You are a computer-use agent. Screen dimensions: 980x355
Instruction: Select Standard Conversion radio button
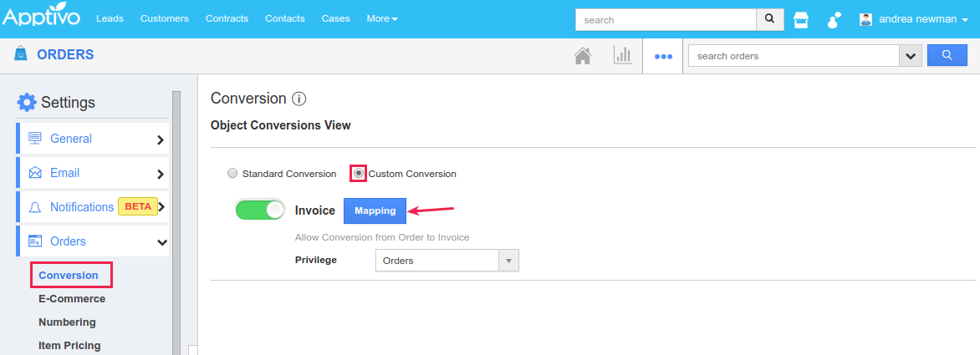tap(232, 174)
